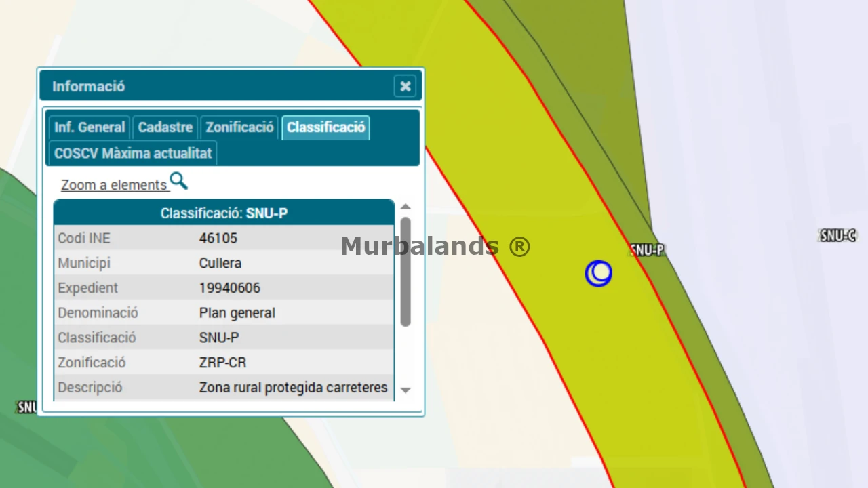Click the Zoom a elements link
Viewport: 868px width, 488px height.
[x=114, y=185]
